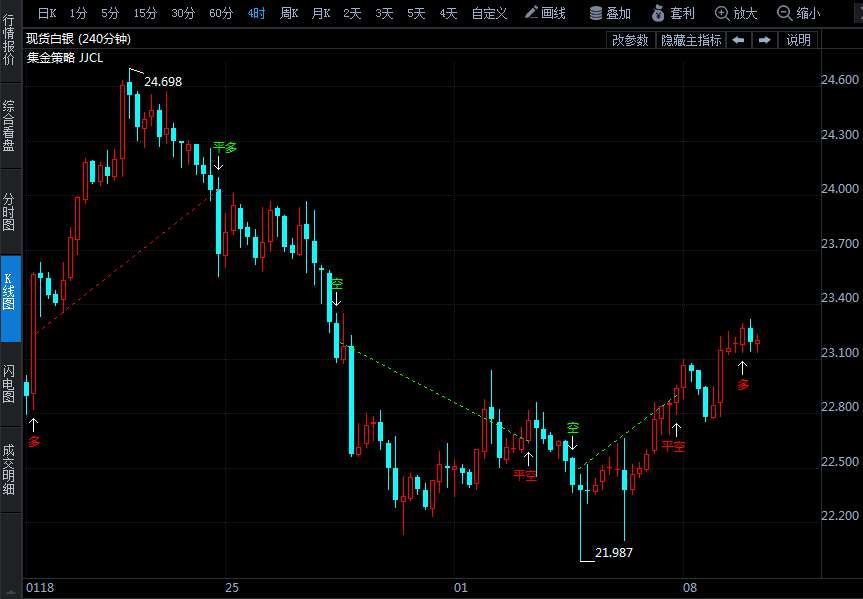The height and width of the screenshot is (599, 863).
Task: Open 自定义 custom period setting
Action: tap(489, 13)
